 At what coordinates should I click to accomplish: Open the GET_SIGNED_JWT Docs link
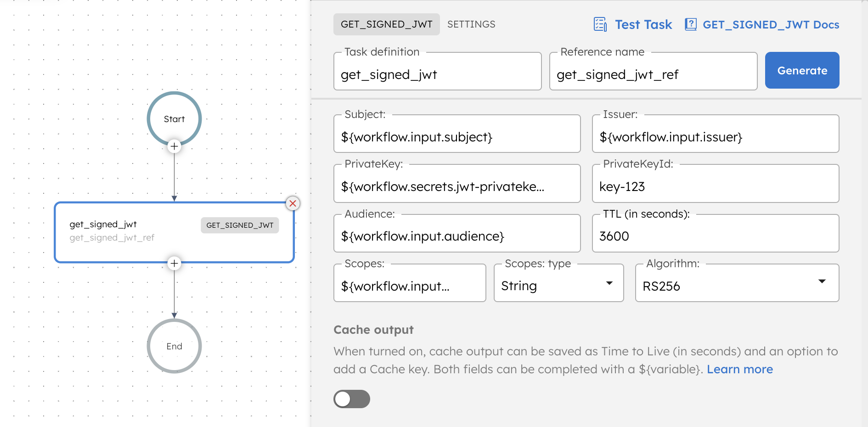771,24
